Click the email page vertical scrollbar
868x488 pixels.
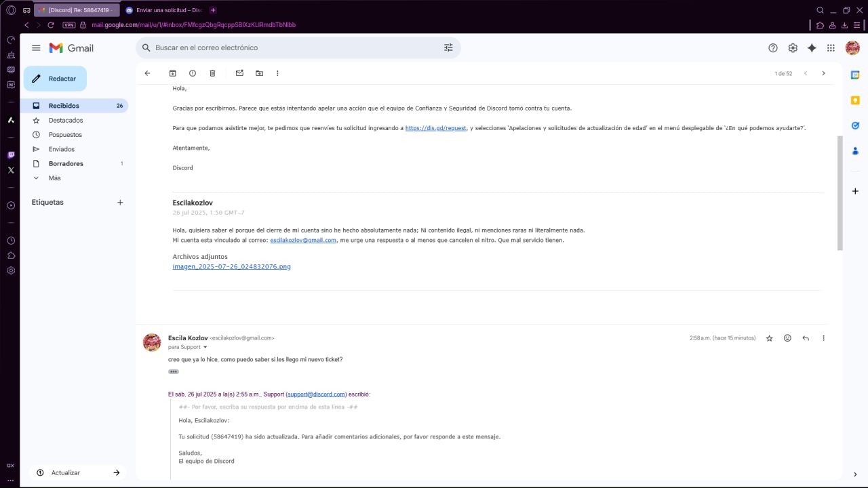tap(841, 193)
